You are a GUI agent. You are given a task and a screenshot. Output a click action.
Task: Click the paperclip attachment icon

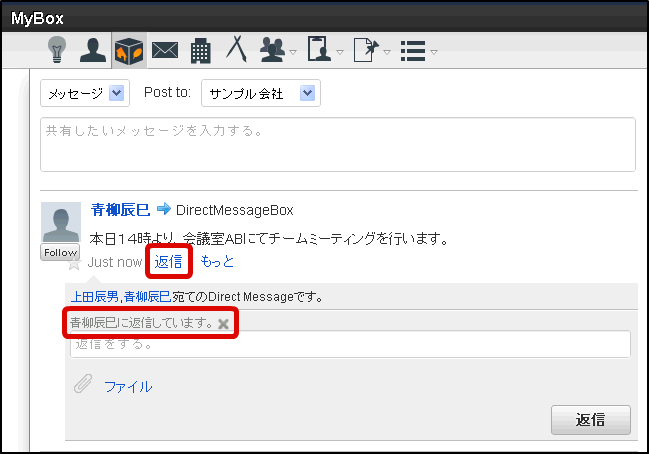pyautogui.click(x=83, y=383)
